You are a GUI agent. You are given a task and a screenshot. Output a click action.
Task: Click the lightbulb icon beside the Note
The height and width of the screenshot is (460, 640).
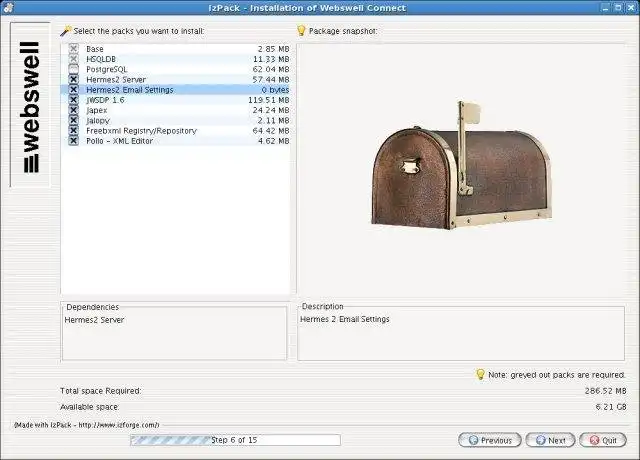(x=480, y=374)
